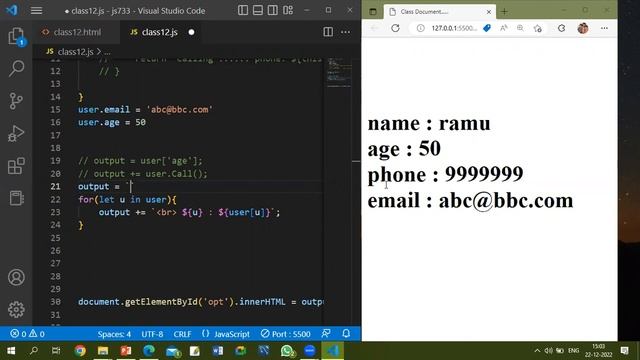Open the VS Code Explorer view

[x=16, y=36]
